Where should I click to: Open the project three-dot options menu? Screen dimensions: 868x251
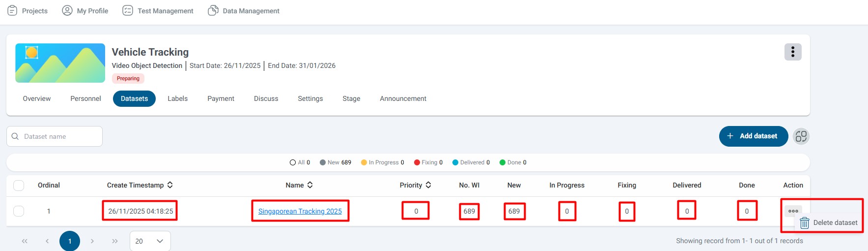pyautogui.click(x=792, y=52)
